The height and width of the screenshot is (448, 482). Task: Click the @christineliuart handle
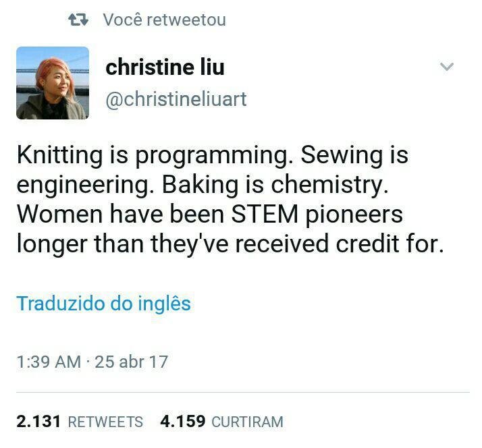click(176, 99)
